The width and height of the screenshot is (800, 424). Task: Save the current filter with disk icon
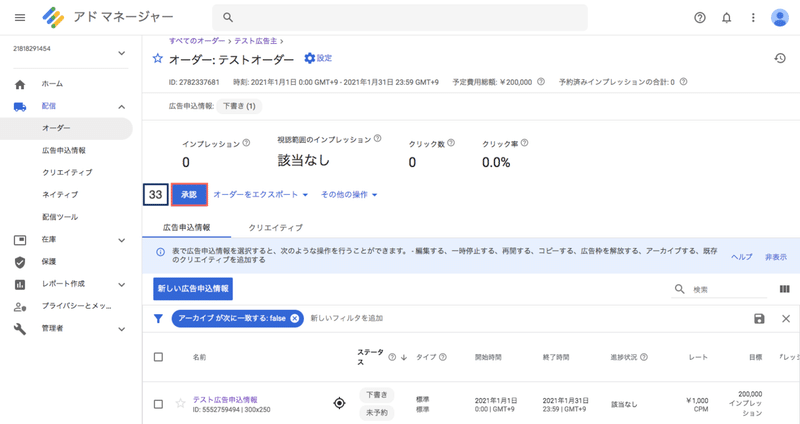click(759, 318)
